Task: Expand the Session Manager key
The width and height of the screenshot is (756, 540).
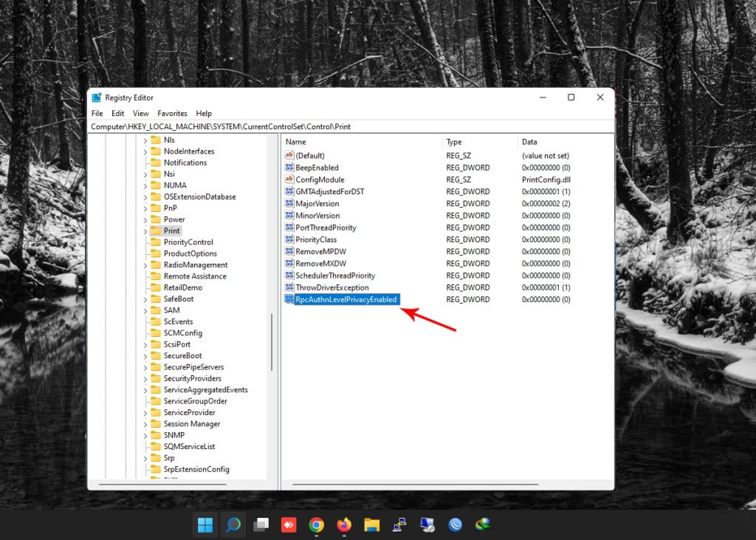Action: click(145, 424)
